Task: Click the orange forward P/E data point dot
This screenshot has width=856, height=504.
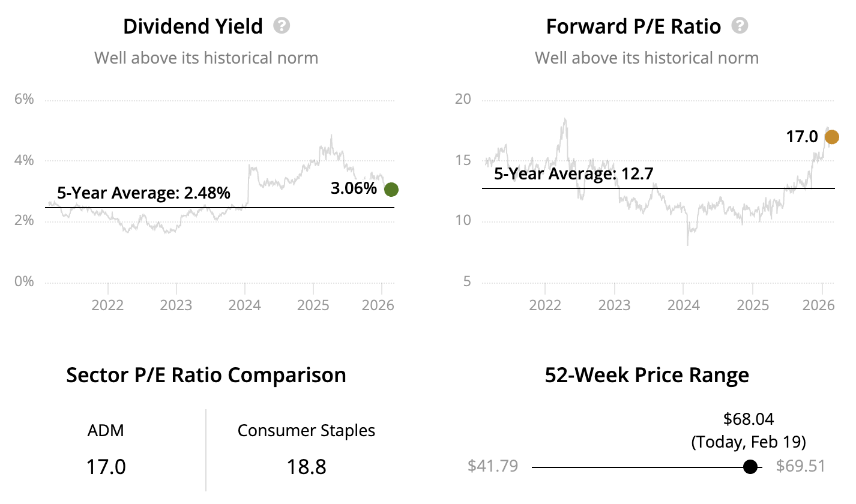Action: pyautogui.click(x=831, y=137)
